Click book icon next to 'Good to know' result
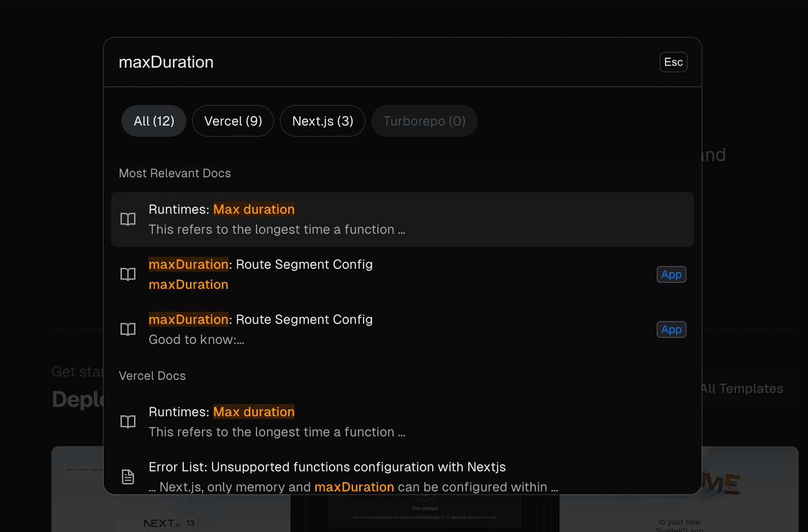The height and width of the screenshot is (532, 808). click(x=128, y=329)
